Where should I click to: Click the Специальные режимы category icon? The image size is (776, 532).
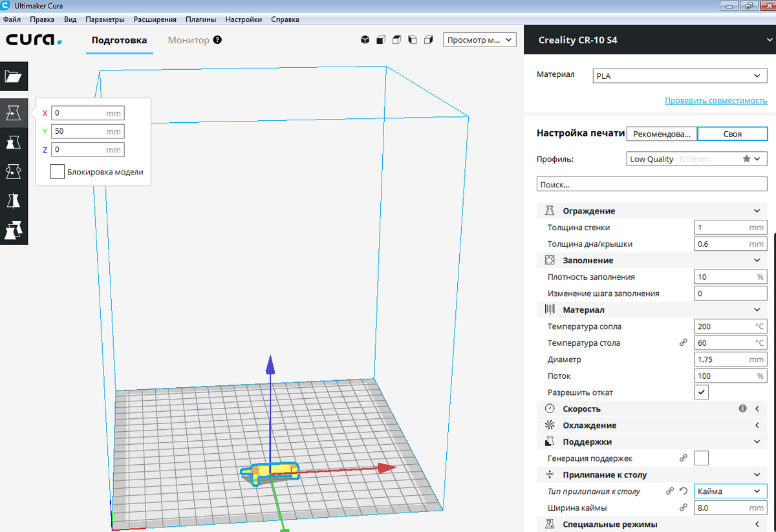coord(550,524)
